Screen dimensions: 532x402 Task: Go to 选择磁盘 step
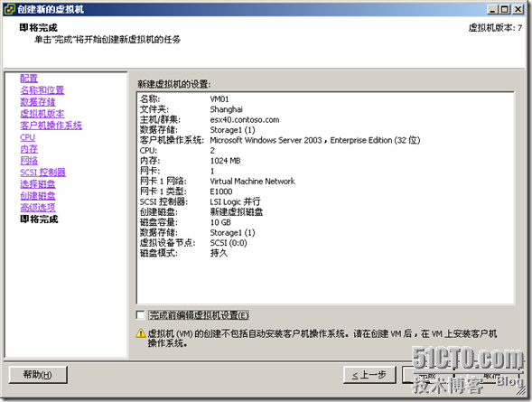click(38, 184)
